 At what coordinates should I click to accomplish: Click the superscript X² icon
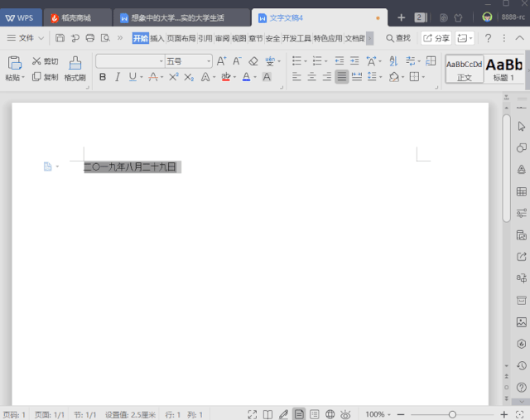click(174, 77)
